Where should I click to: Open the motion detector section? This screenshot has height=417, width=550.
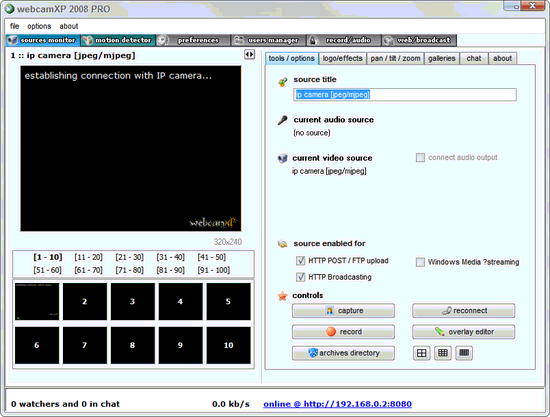click(118, 40)
